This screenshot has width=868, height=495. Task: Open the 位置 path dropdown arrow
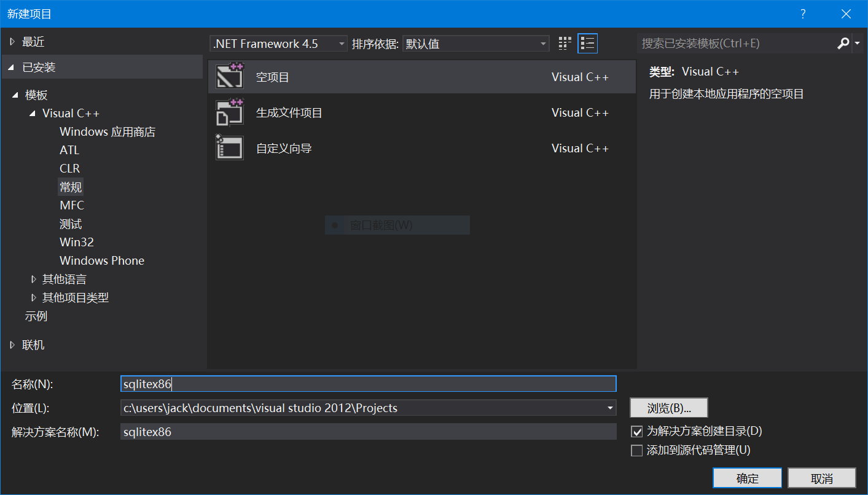tap(610, 408)
